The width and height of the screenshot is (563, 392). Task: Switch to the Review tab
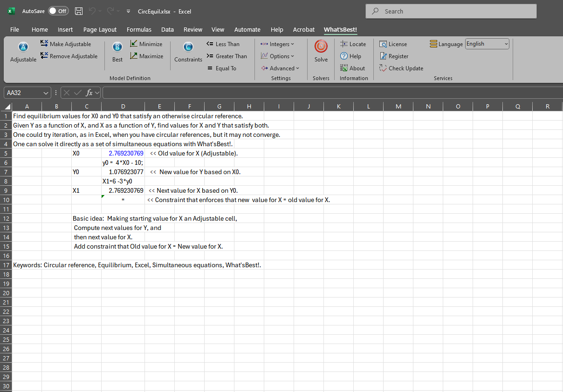point(193,29)
